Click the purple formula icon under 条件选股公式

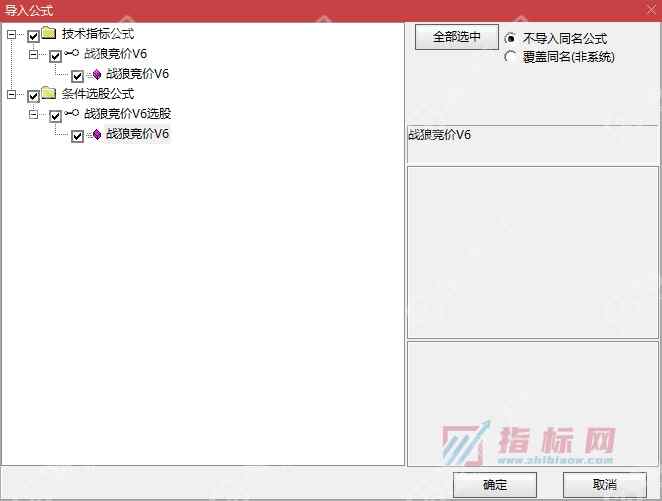click(97, 135)
